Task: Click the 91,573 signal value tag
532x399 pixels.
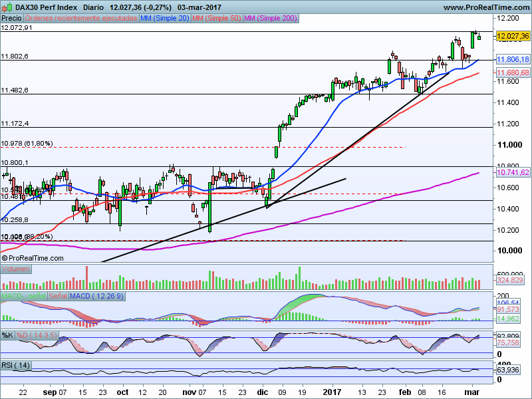Action: pos(508,309)
